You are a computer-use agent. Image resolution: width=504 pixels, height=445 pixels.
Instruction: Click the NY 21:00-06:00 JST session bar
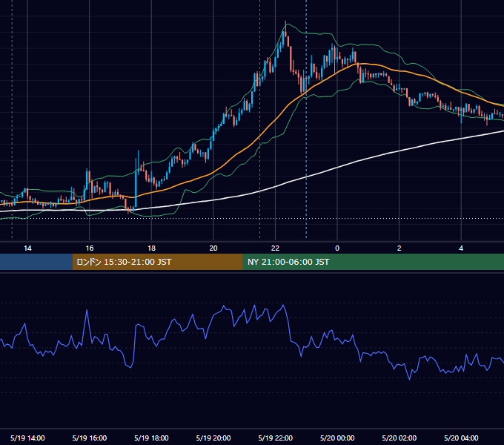tap(373, 262)
